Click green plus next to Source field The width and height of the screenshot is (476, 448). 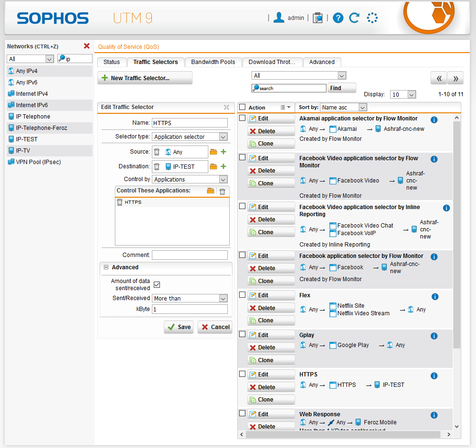[x=224, y=152]
